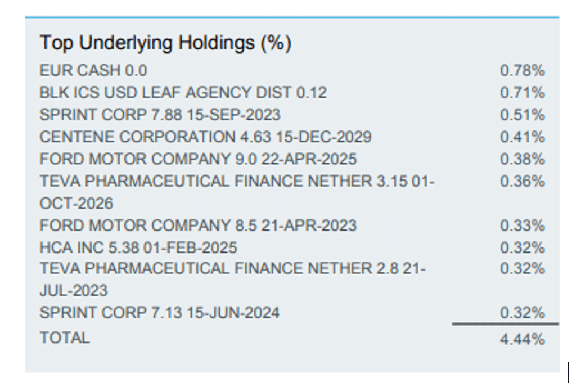Click the 0.78% value for EUR CASH
The image size is (585, 392).
522,70
